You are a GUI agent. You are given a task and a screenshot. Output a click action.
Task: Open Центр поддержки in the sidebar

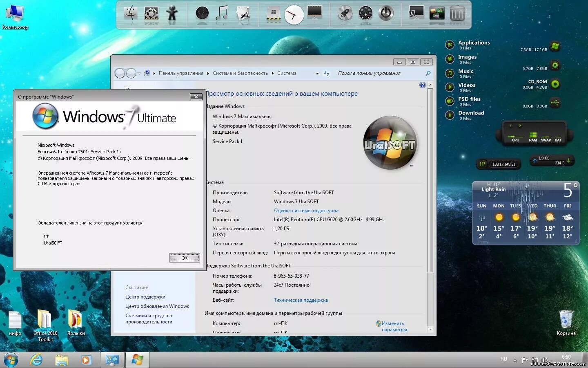[145, 297]
